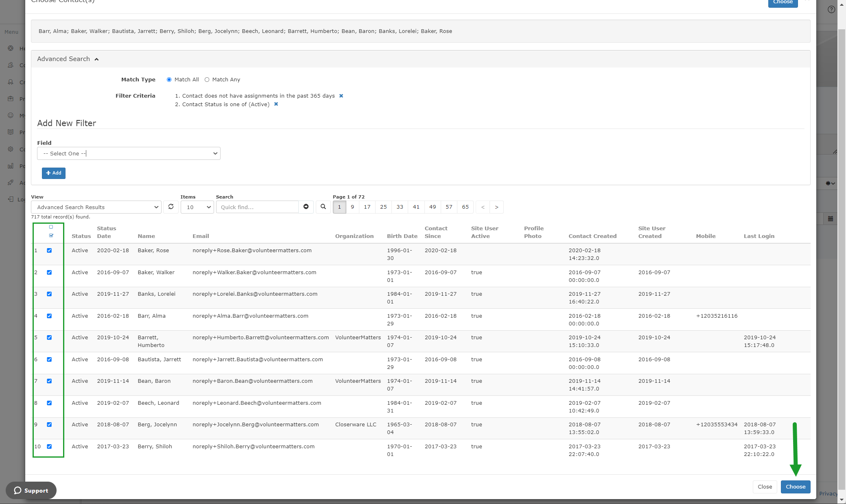This screenshot has width=846, height=504.
Task: Open the Support chat widget
Action: coord(31,490)
